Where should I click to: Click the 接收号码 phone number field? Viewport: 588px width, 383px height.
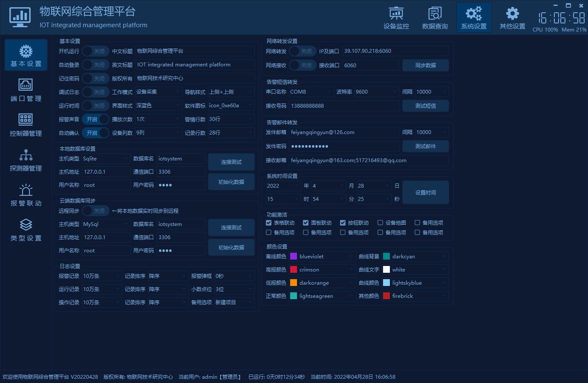(x=344, y=106)
